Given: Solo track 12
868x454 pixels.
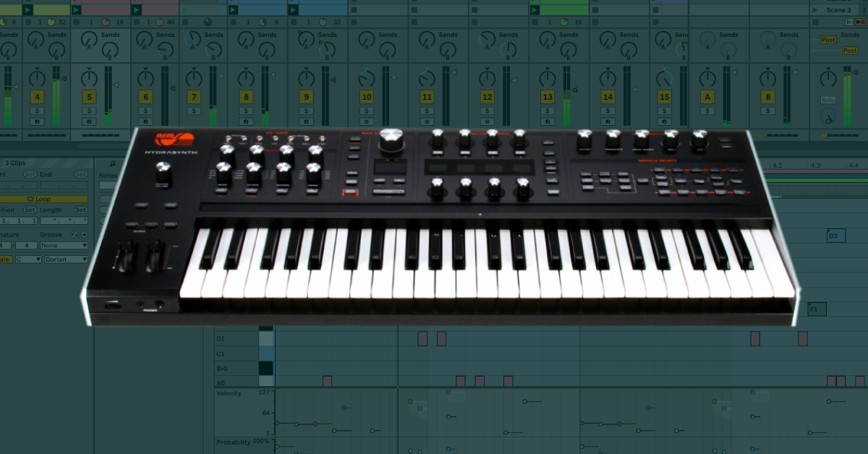Looking at the screenshot, I should point(487,111).
